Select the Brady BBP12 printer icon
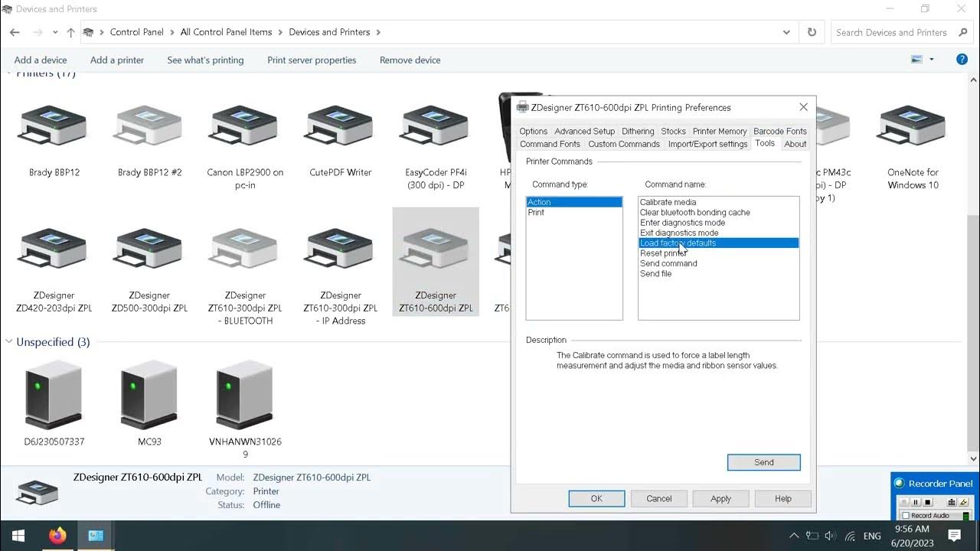Viewport: 980px width, 551px height. pos(54,127)
